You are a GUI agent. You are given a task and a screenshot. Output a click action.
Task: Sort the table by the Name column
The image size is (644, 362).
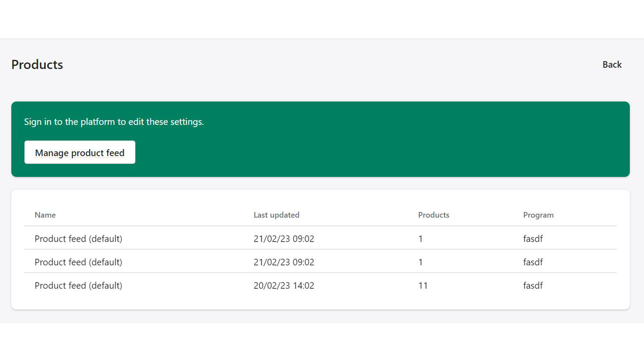click(45, 215)
